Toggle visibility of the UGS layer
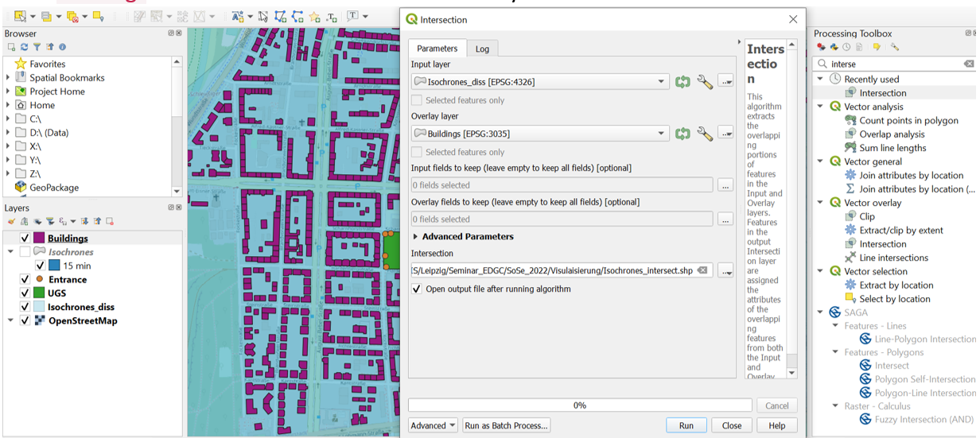980x438 pixels. (x=25, y=293)
